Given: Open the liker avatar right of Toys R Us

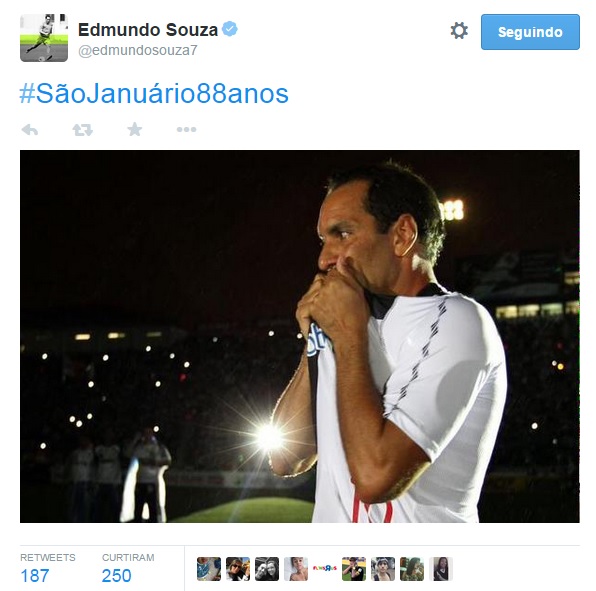Looking at the screenshot, I should coord(354,569).
